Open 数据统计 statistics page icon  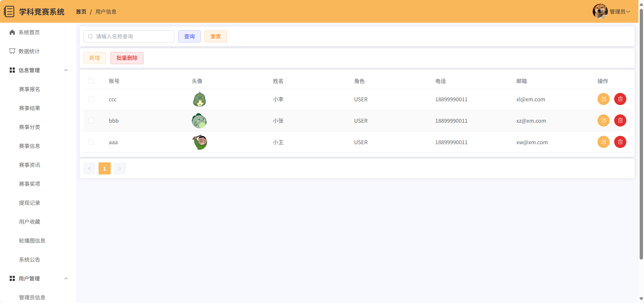pyautogui.click(x=12, y=51)
